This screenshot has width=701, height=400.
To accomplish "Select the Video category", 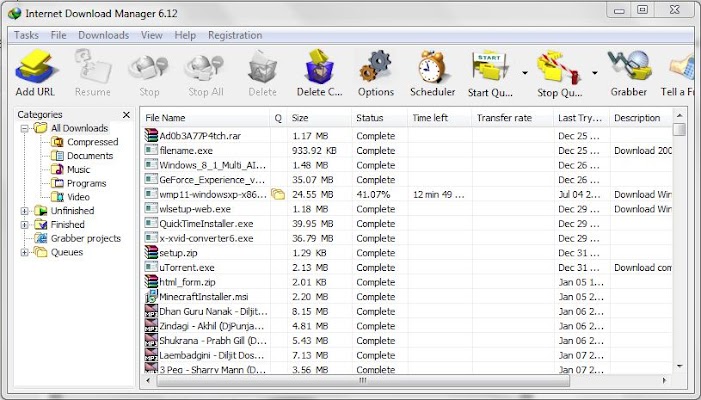I will click(78, 197).
